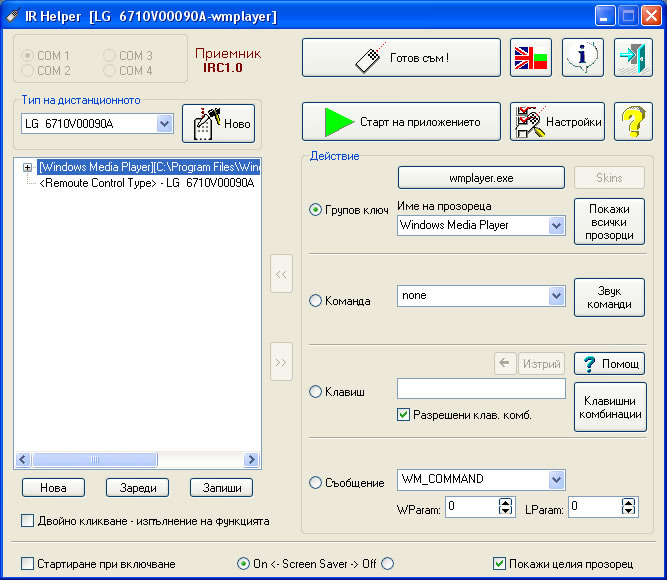Viewport: 667px width, 580px height.
Task: Click the IR Helper title bar app icon
Action: coord(13,16)
